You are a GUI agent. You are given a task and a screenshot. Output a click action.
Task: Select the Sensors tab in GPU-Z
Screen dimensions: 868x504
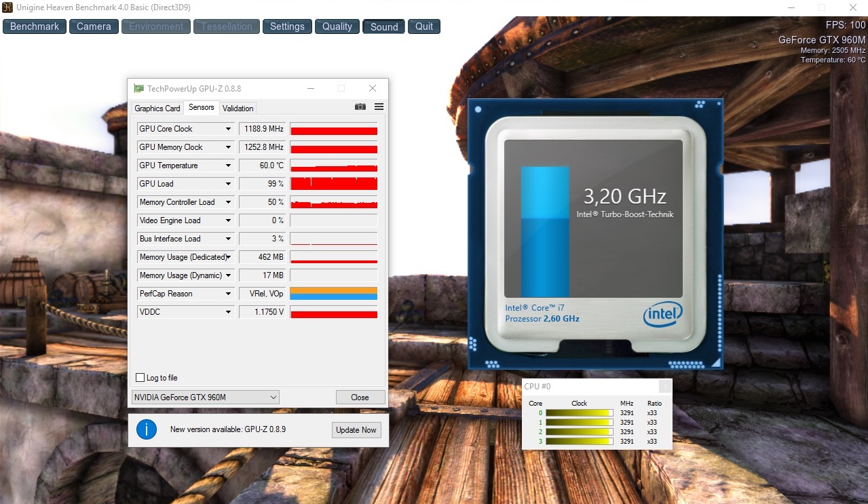tap(202, 107)
